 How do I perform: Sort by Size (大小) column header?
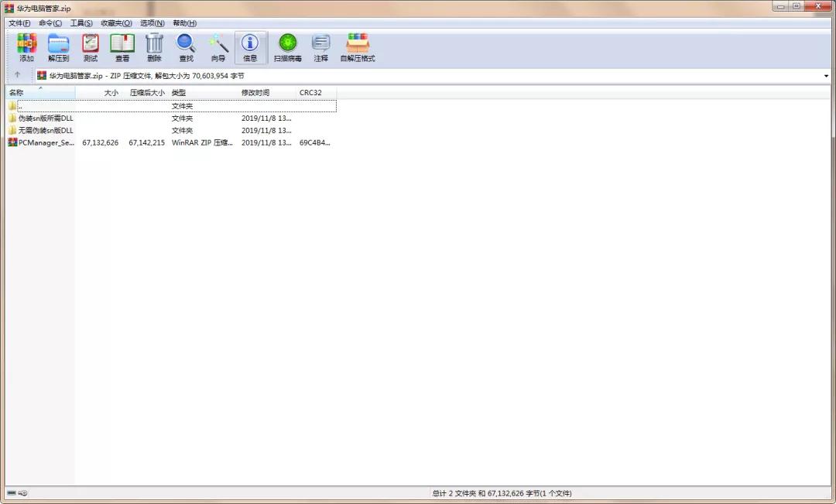[x=98, y=92]
